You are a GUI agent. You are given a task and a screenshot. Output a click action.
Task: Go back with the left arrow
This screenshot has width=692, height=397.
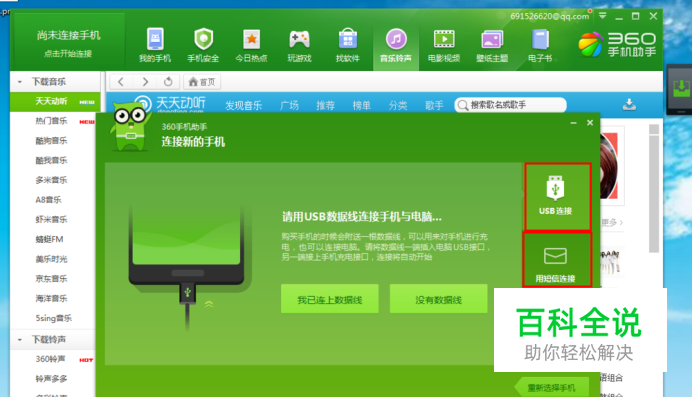(120, 82)
